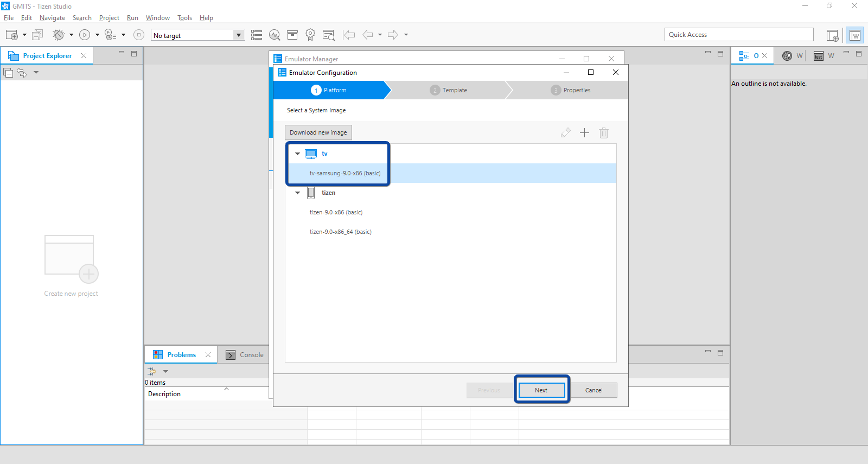Click the search window toolbar icon
Screen dimensions: 868x464
pyautogui.click(x=328, y=35)
